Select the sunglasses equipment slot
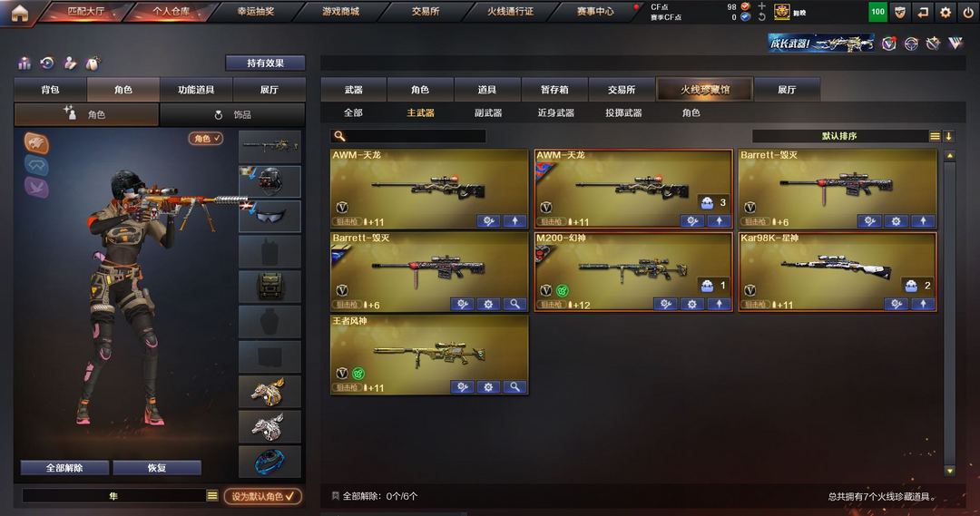Screen dimensions: 980x516 click(x=270, y=216)
